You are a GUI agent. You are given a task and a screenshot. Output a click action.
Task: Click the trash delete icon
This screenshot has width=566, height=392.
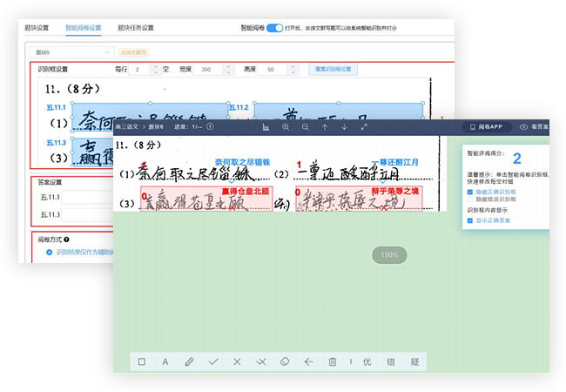(x=332, y=362)
